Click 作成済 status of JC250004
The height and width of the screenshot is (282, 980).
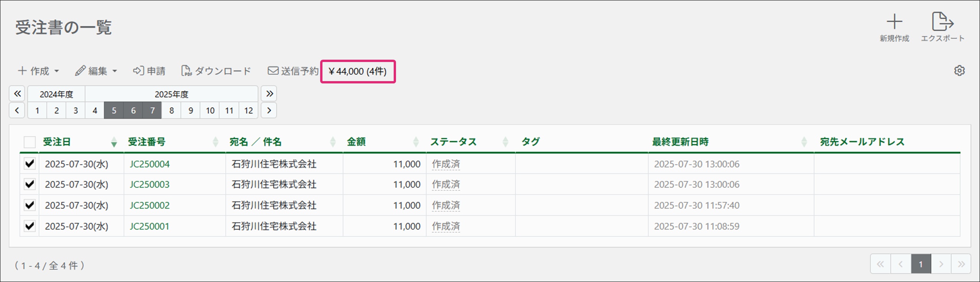point(446,164)
